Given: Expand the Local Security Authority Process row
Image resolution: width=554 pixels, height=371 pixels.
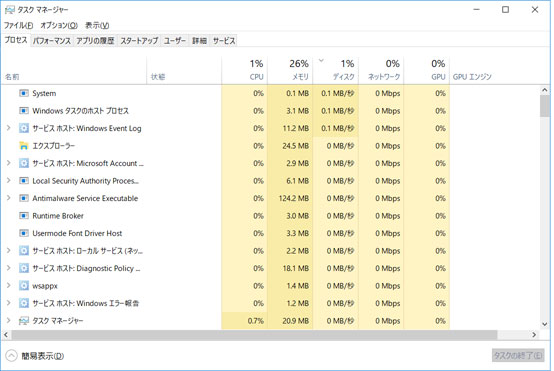Looking at the screenshot, I should click(x=9, y=181).
